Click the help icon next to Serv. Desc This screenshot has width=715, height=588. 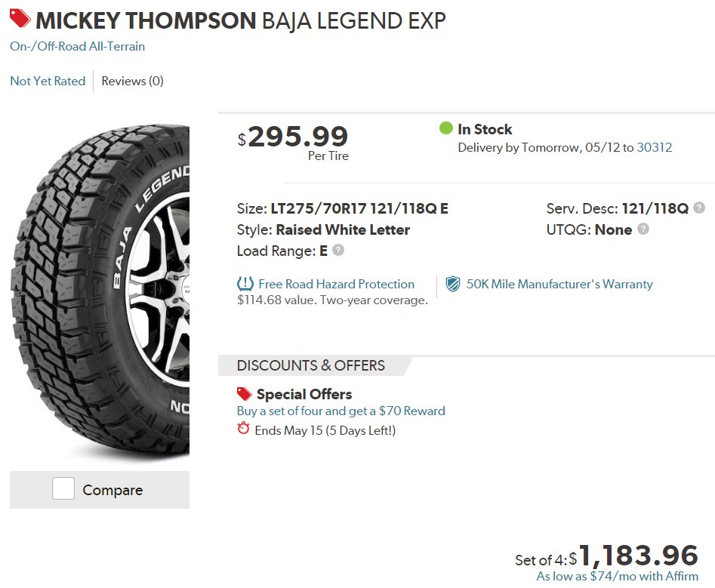(x=698, y=208)
